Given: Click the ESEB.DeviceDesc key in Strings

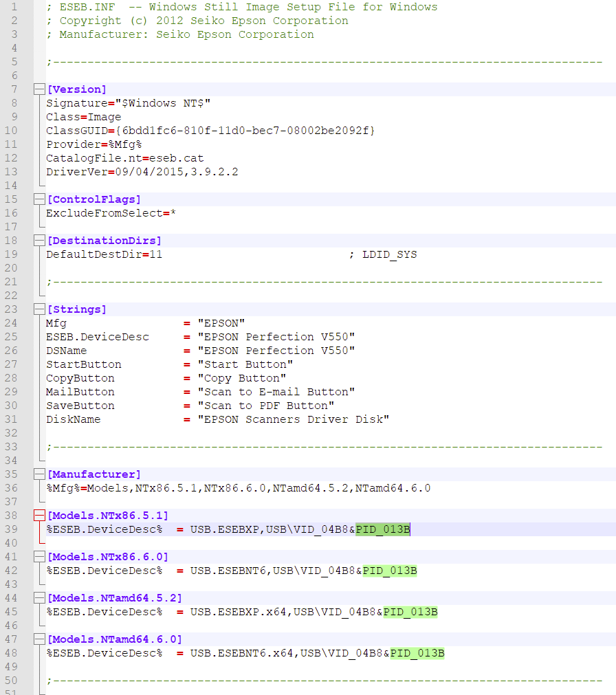Looking at the screenshot, I should pos(98,336).
